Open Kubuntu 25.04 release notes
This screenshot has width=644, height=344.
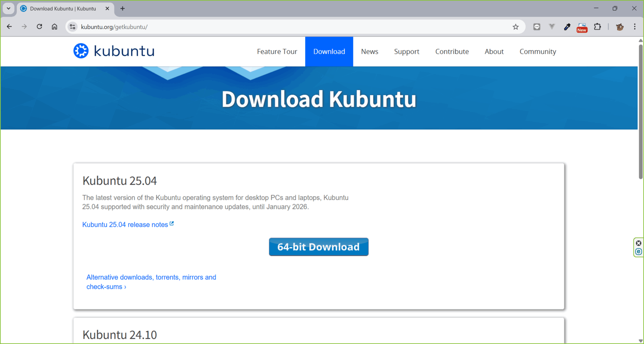coord(125,225)
